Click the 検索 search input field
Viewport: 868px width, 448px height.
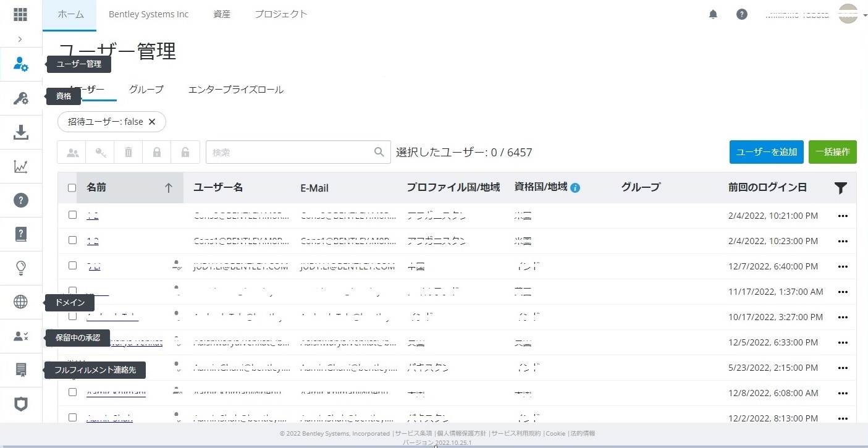tap(292, 152)
